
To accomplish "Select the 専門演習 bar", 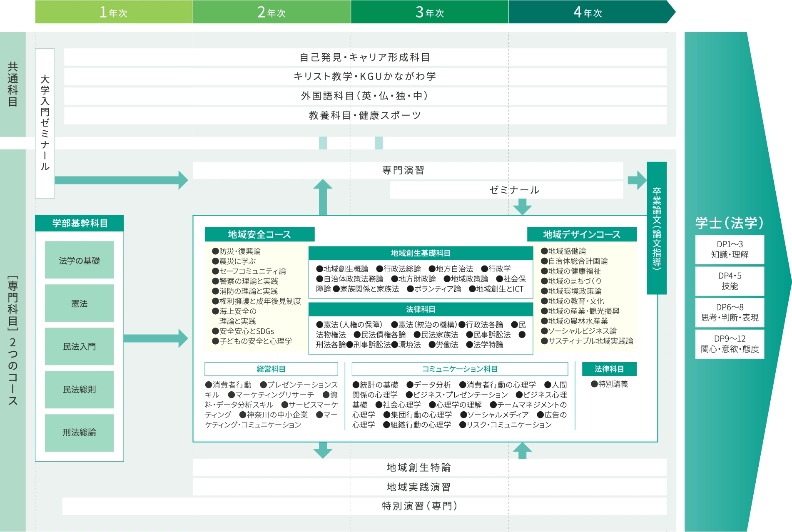I will (x=408, y=170).
